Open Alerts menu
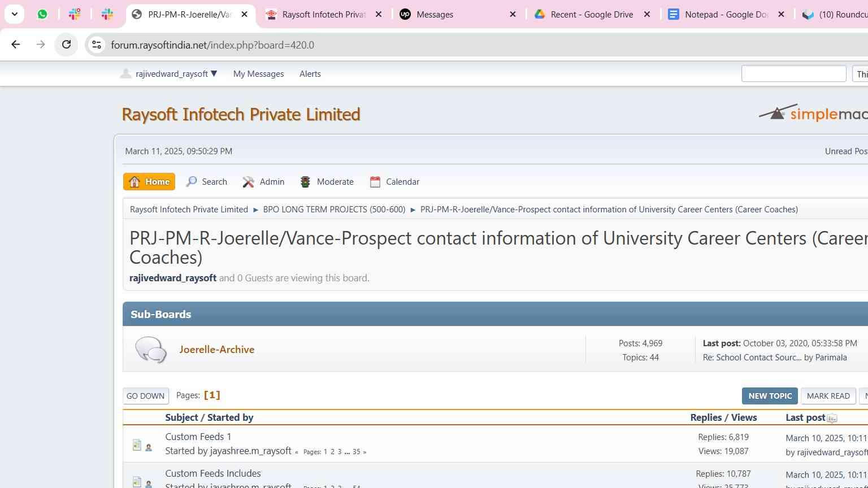The image size is (868, 488). click(x=310, y=74)
